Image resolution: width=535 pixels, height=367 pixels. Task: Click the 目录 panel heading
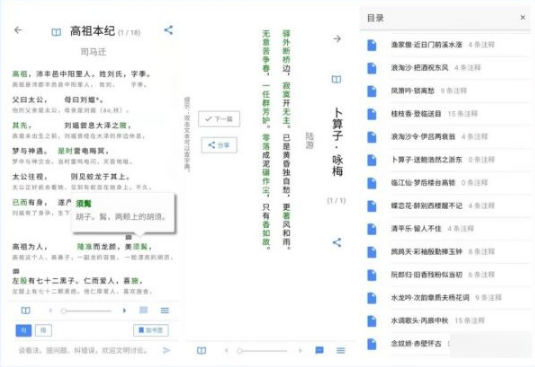[x=375, y=18]
